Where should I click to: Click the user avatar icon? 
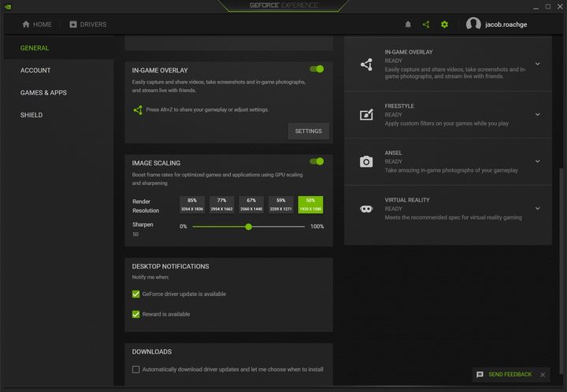tap(473, 24)
